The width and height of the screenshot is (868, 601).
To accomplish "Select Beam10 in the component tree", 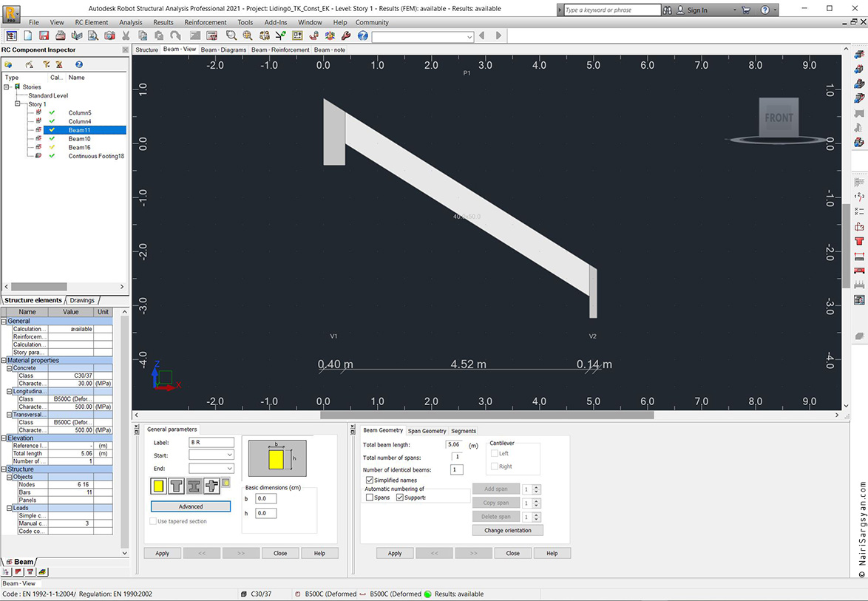I will (79, 138).
